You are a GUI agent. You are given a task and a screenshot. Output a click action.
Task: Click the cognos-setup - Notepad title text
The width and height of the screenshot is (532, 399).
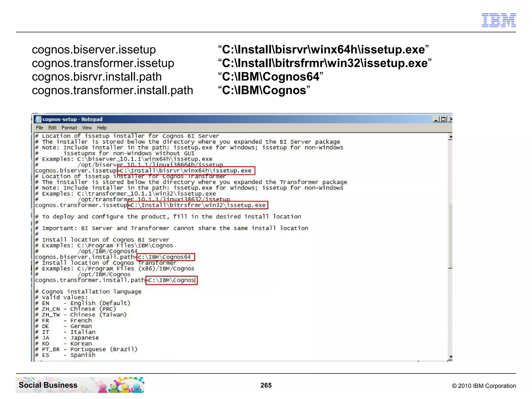tap(72, 119)
